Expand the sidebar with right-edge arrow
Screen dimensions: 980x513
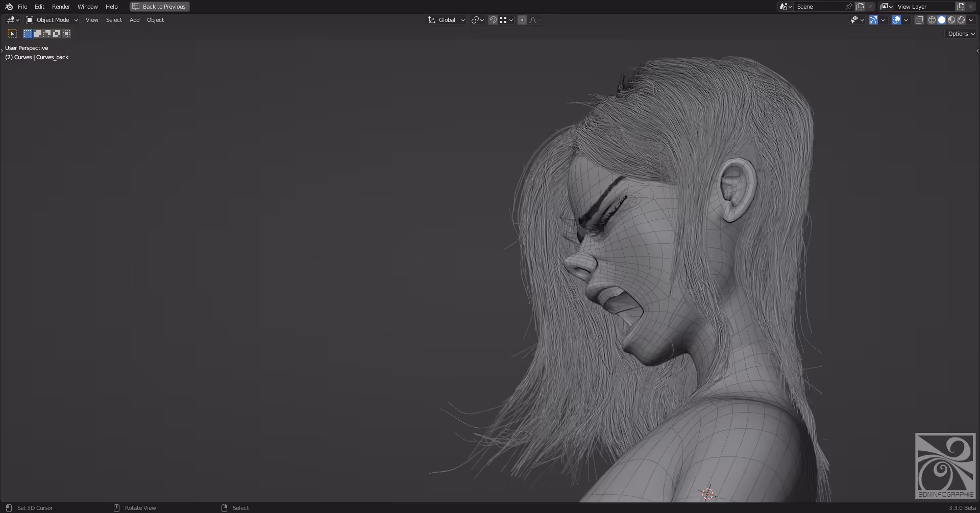coord(977,50)
